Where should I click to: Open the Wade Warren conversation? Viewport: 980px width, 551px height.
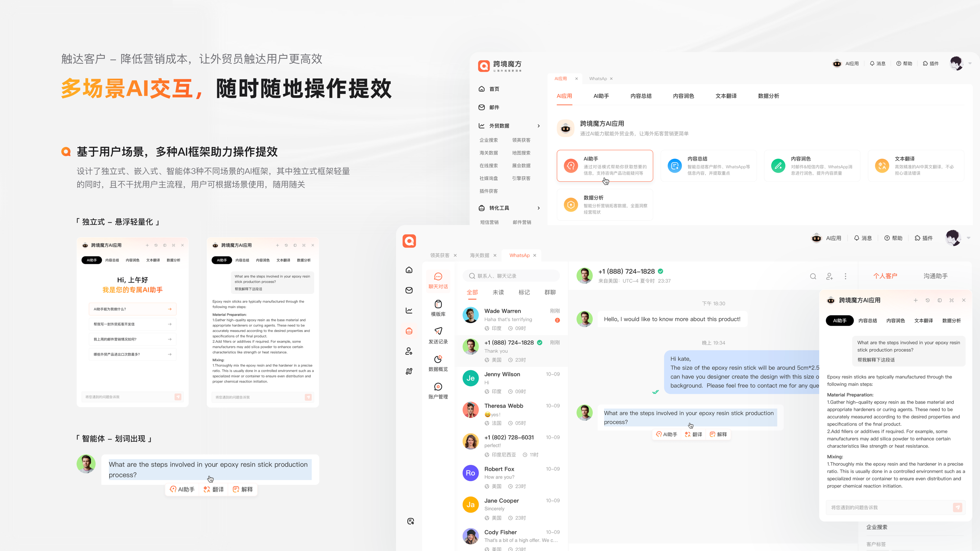point(511,319)
